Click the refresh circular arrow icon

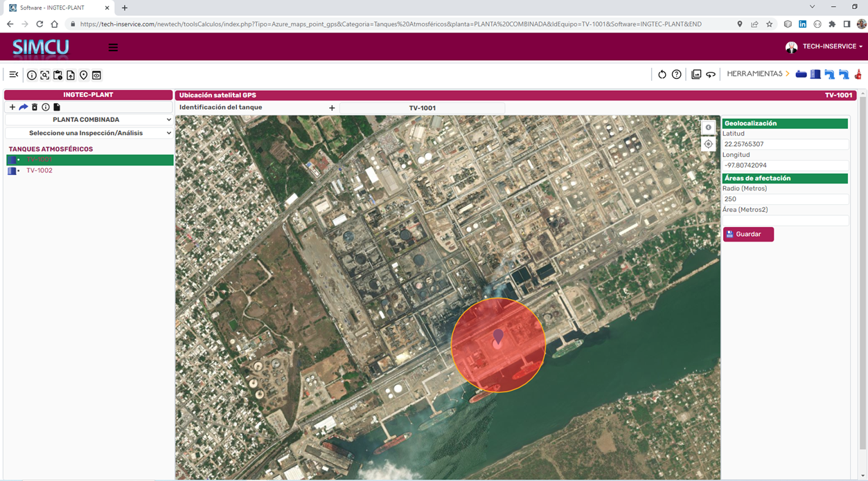[x=662, y=74]
